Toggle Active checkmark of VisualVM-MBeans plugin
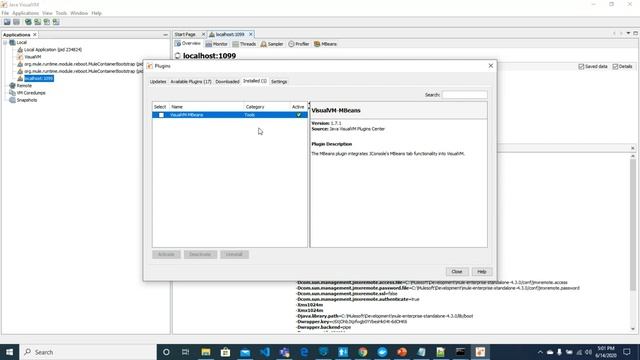 click(298, 115)
